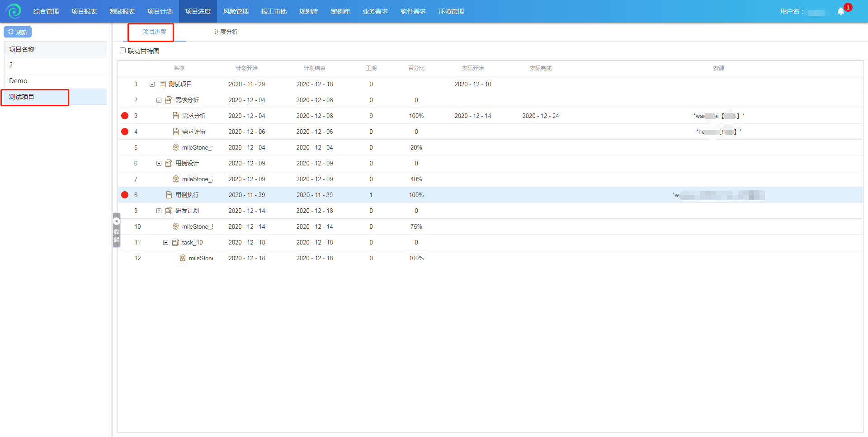Click the milestone icon in row 10
This screenshot has height=437, width=868.
point(176,226)
